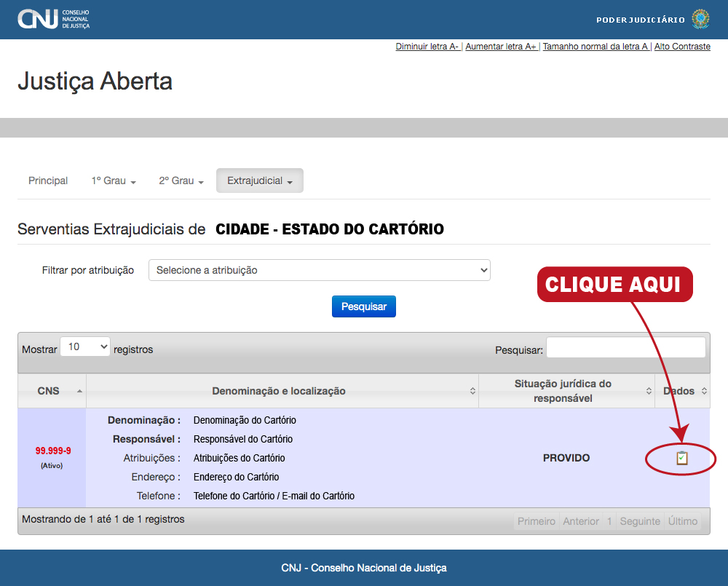The width and height of the screenshot is (728, 586).
Task: Open the Mostrar registros count dropdown
Action: coord(84,346)
